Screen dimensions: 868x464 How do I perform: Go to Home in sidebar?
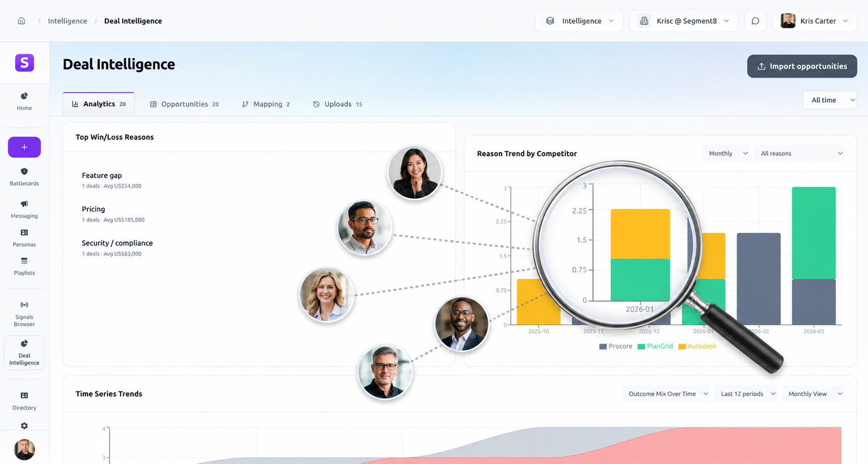(x=24, y=101)
